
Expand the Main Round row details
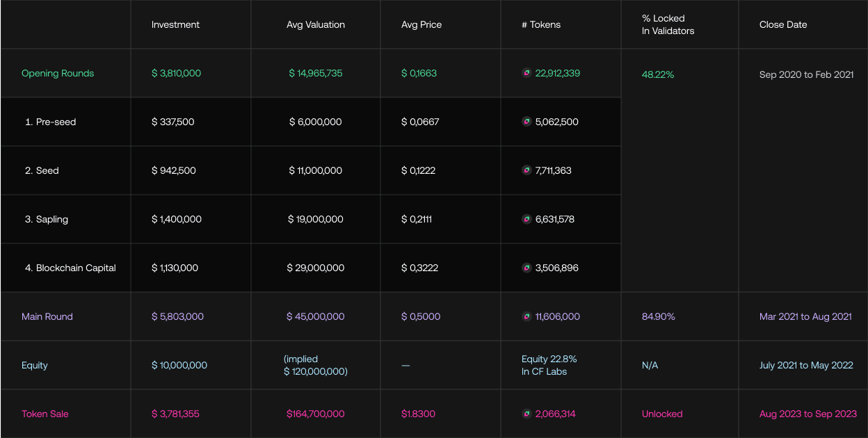coord(47,316)
